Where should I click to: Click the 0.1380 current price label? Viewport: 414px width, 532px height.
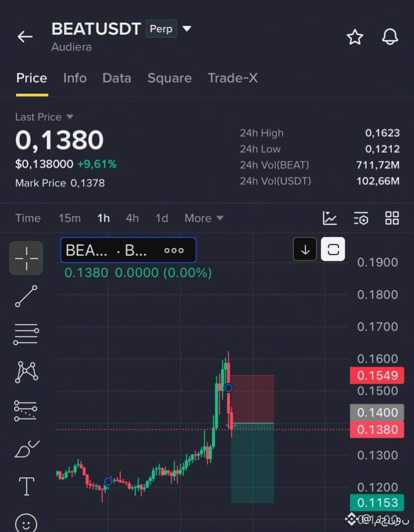click(377, 430)
